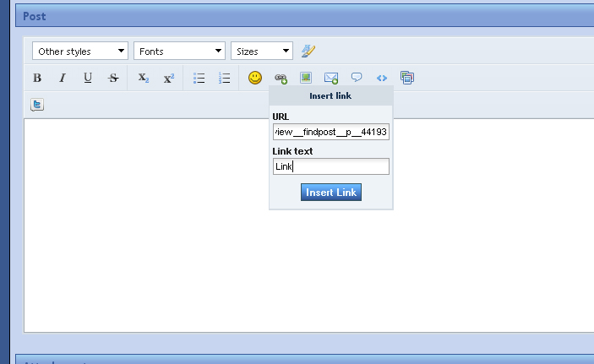This screenshot has width=594, height=364.
Task: Expand the Fonts dropdown
Action: pyautogui.click(x=180, y=51)
